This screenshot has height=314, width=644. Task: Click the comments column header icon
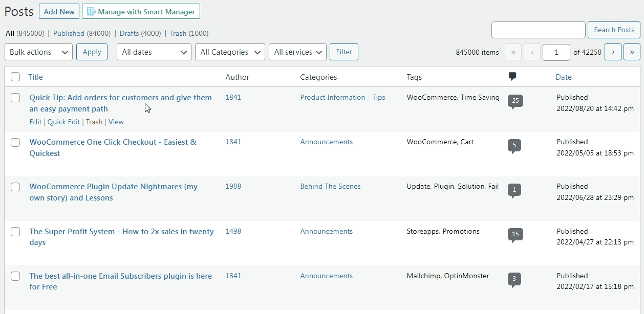512,77
